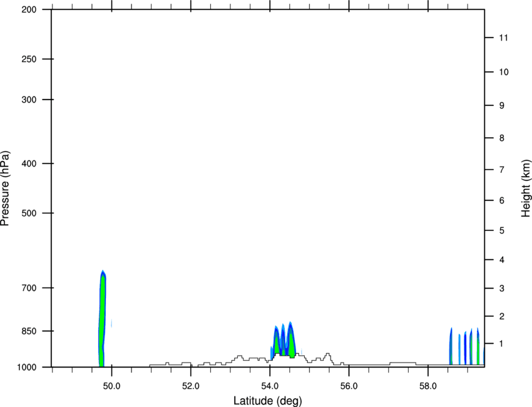Pick the 3 km height label
The height and width of the screenshot is (407, 532).
point(502,289)
